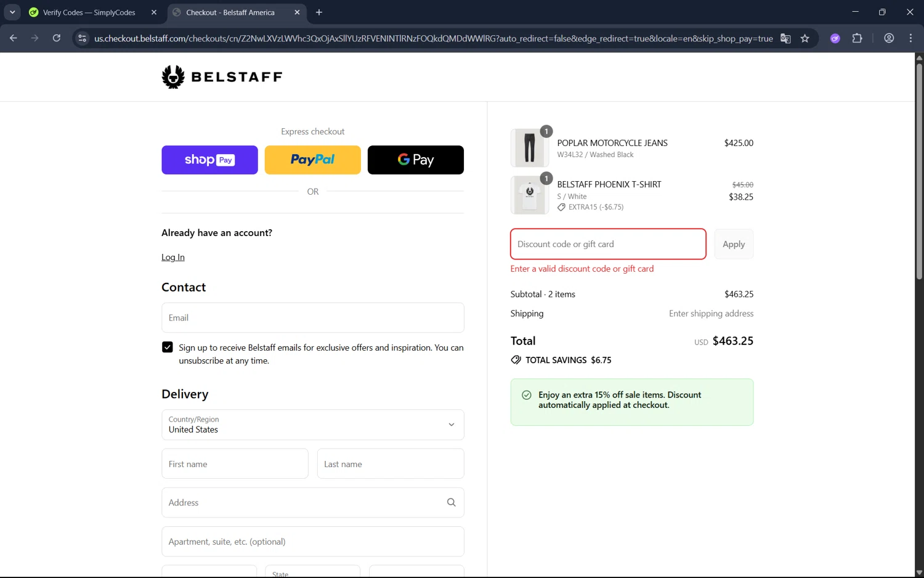Click the Poplar Motorcycle Jeans thumbnail

pos(530,148)
